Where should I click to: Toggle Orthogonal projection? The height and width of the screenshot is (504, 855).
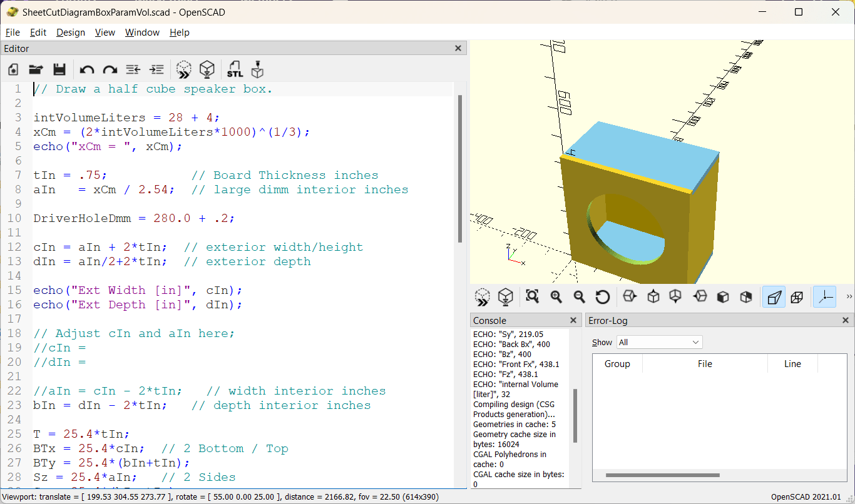click(x=797, y=296)
